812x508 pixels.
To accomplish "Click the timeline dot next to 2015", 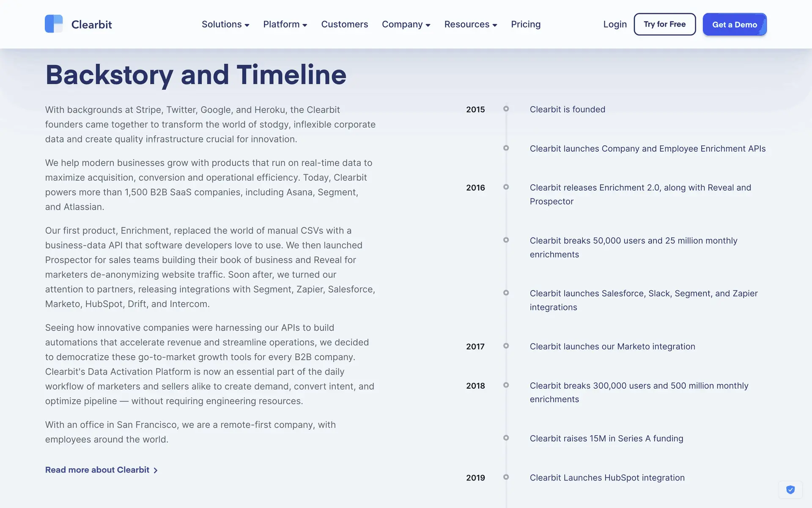I will [x=506, y=109].
